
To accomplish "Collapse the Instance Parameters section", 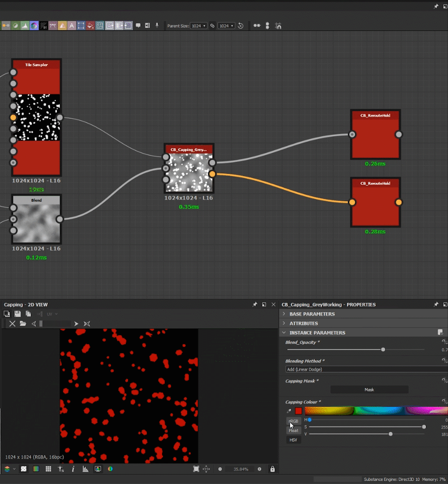I will tap(284, 333).
